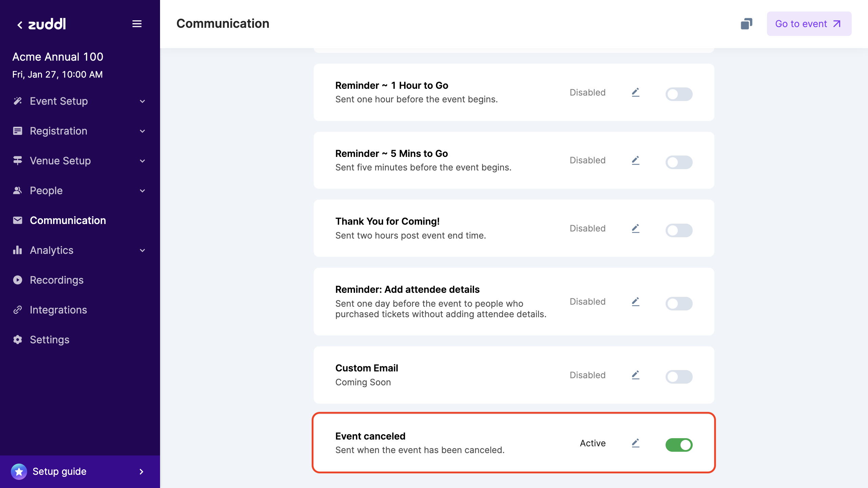The image size is (868, 488).
Task: Disable the Event canceled email toggle
Action: pyautogui.click(x=679, y=445)
